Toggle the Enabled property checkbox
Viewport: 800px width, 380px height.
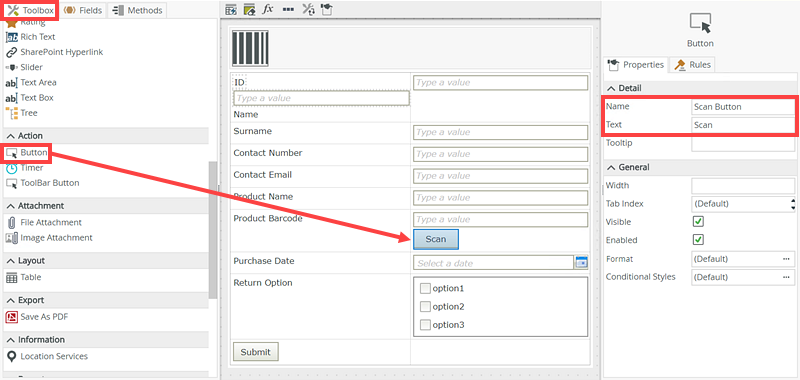pyautogui.click(x=698, y=240)
